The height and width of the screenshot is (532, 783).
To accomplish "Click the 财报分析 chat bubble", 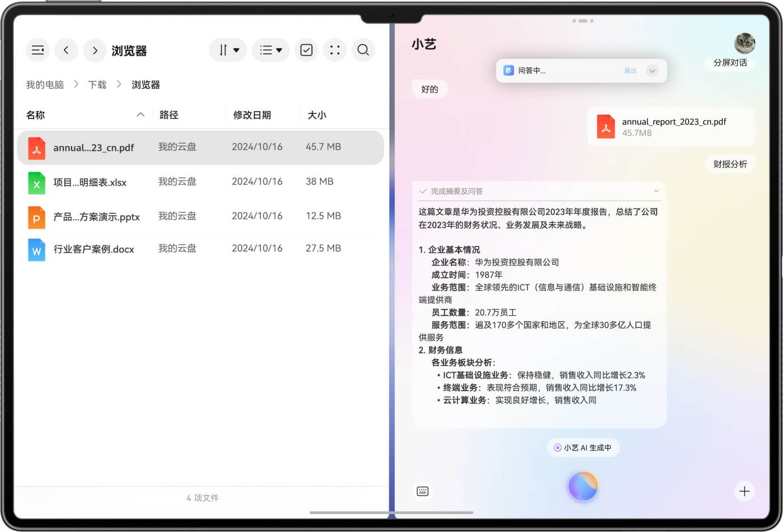I will coord(730,164).
